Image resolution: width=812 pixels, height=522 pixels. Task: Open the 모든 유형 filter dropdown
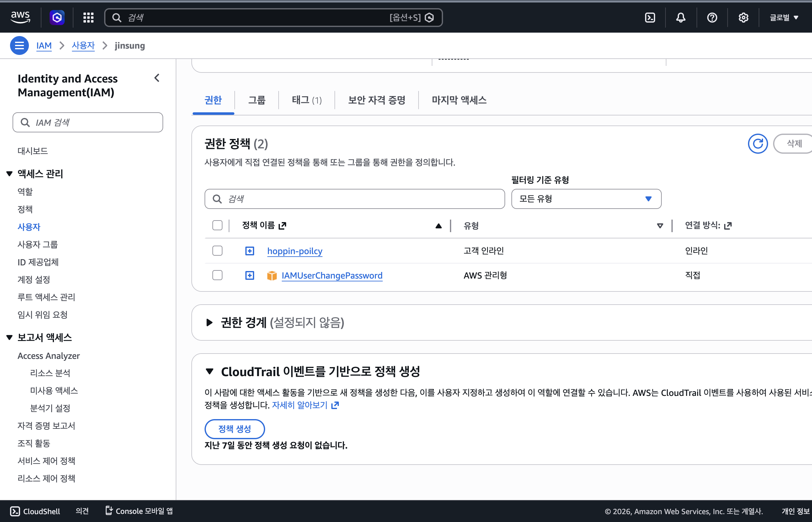(586, 199)
